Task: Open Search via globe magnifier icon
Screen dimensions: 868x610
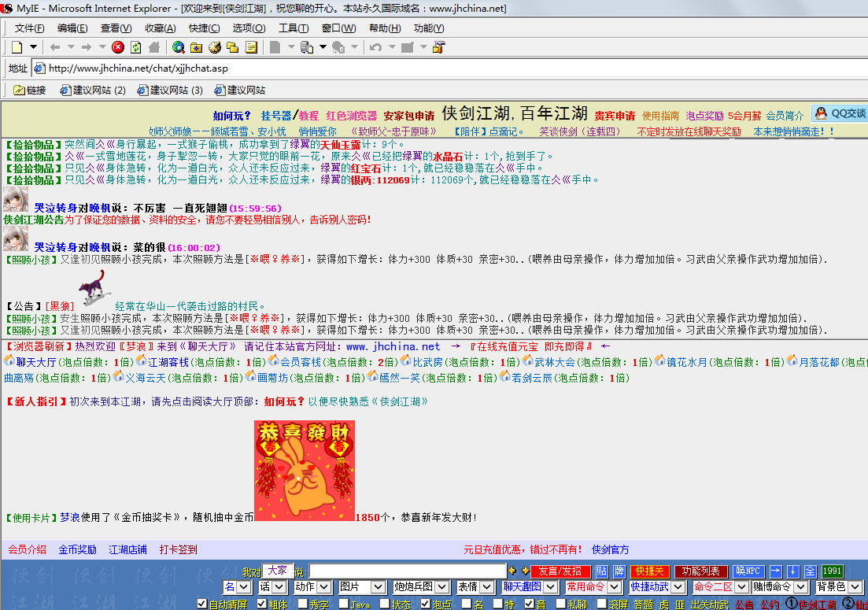Action: pyautogui.click(x=179, y=47)
